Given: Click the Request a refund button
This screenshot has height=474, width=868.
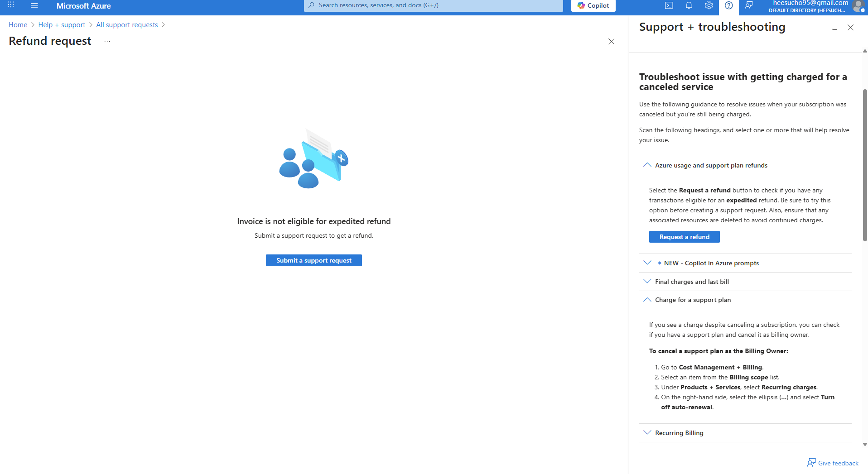Looking at the screenshot, I should (684, 237).
